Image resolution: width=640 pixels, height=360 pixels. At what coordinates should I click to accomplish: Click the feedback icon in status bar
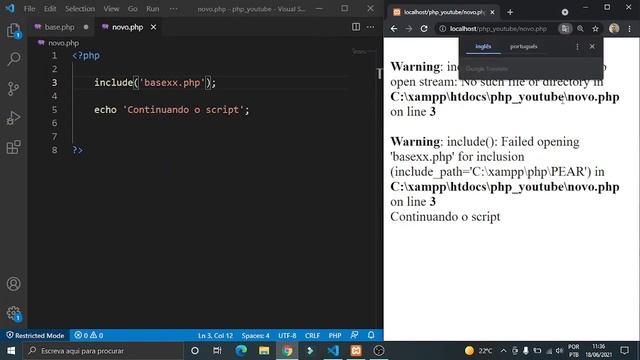[x=354, y=335]
